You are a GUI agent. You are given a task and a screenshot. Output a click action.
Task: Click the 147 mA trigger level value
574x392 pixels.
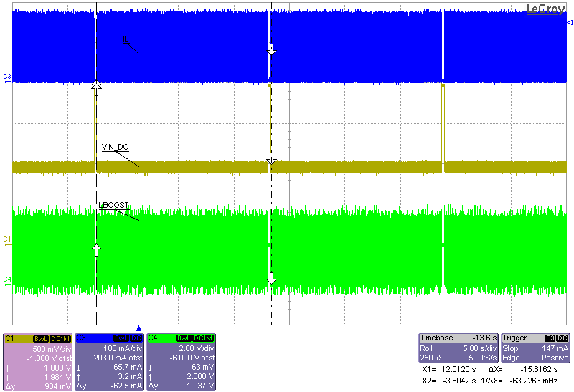[555, 348]
